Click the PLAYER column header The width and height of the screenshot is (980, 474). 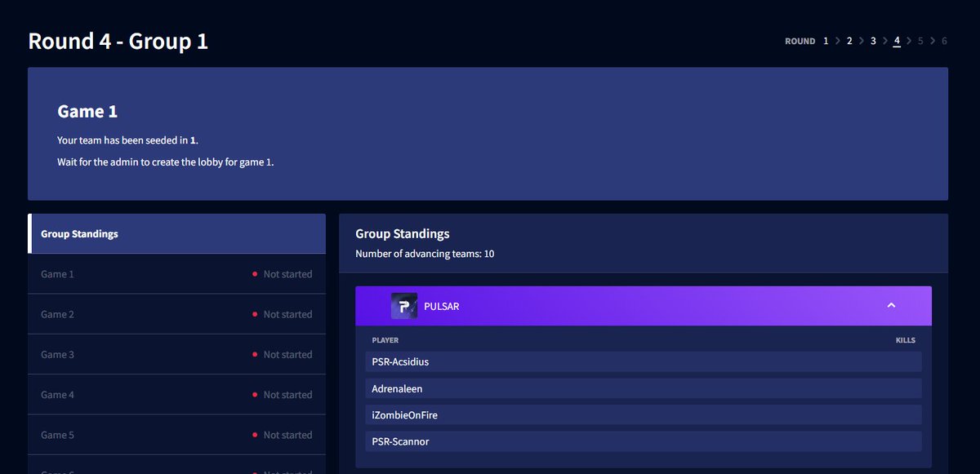coord(385,340)
